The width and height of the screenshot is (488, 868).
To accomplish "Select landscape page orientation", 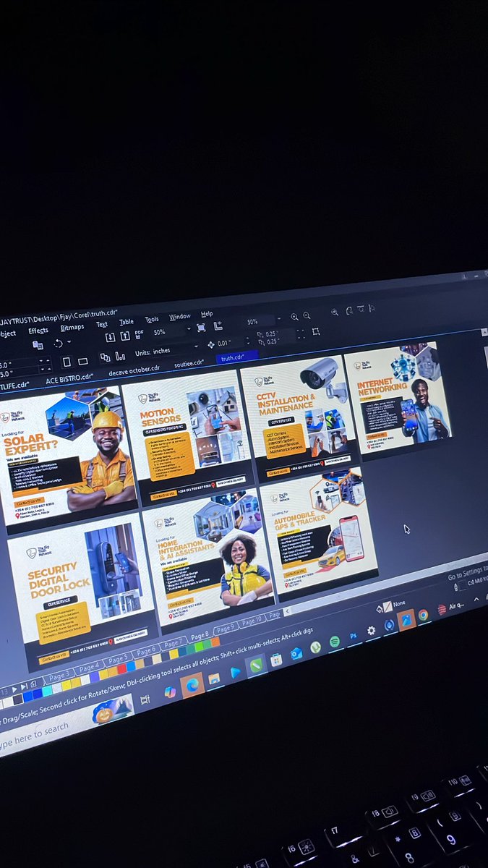I will pos(82,360).
